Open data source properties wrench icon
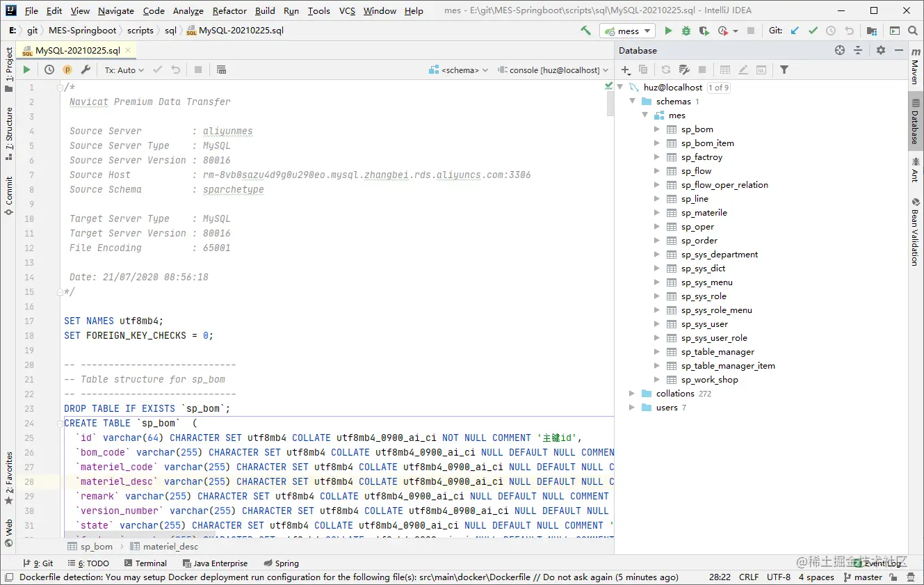This screenshot has height=585, width=924. coord(684,70)
